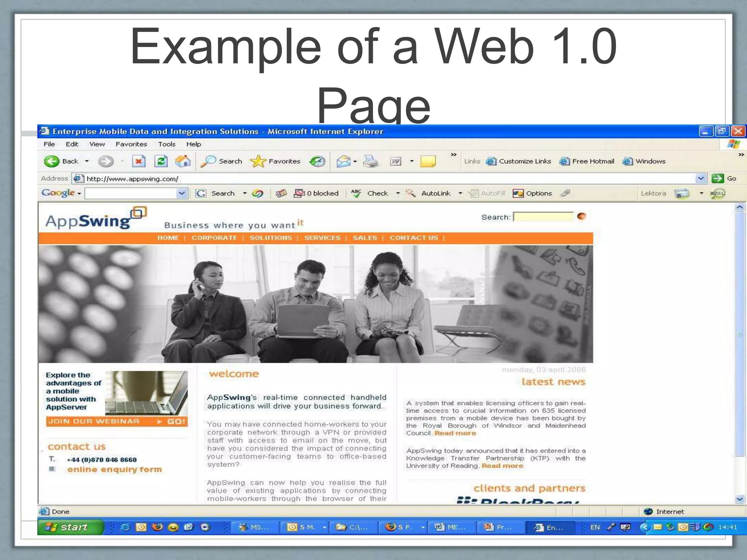Image resolution: width=747 pixels, height=560 pixels.
Task: Click the SOLUTIONS navigation tab
Action: [271, 238]
